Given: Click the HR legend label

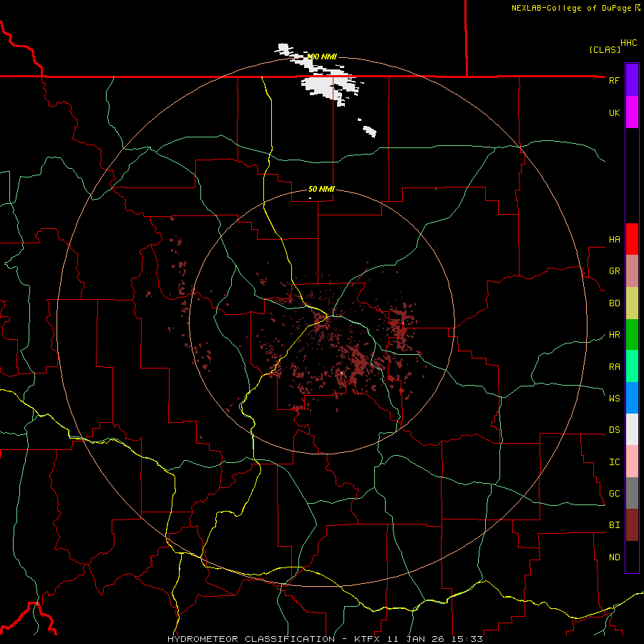Looking at the screenshot, I should [614, 335].
